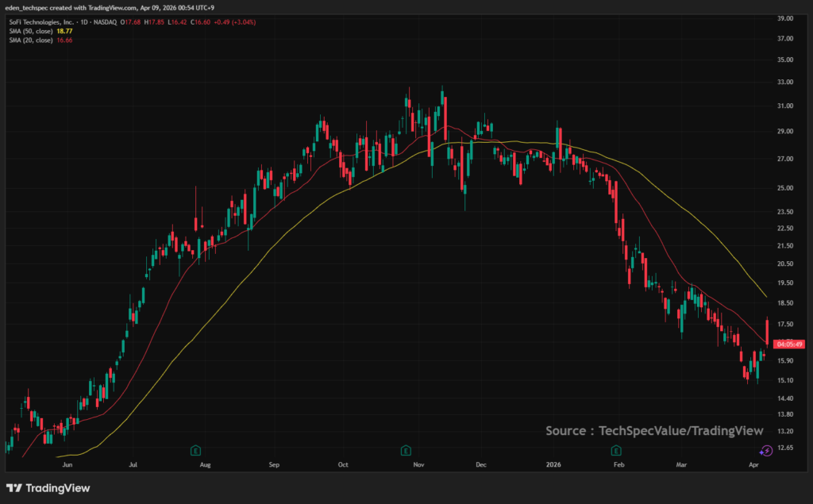Hide the SMA (20, close) indicator
The image size is (813, 504).
pos(30,39)
